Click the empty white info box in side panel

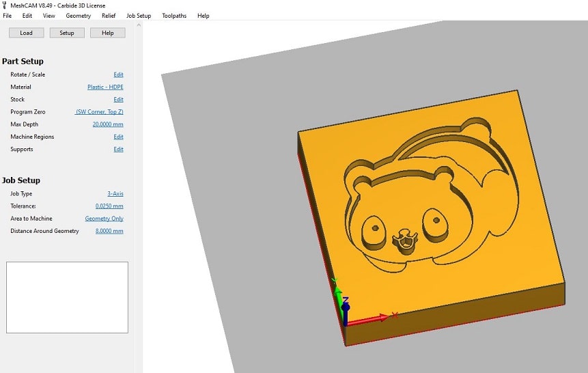click(67, 297)
